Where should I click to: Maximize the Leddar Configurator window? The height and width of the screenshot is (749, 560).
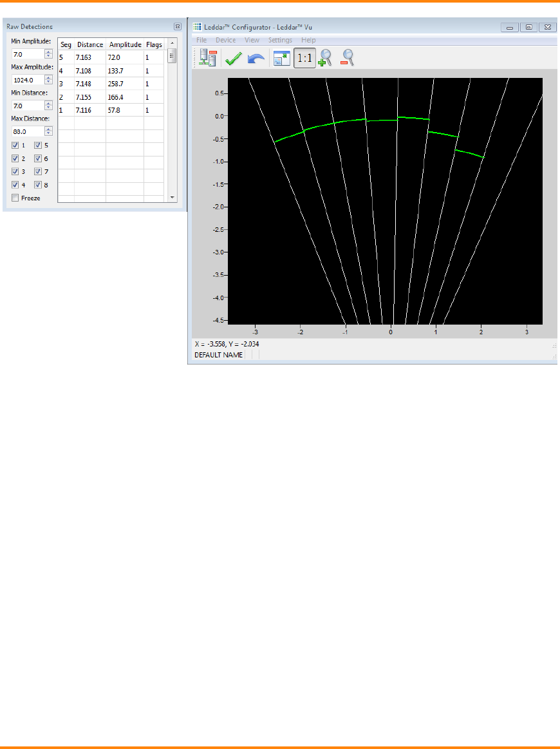(x=528, y=27)
